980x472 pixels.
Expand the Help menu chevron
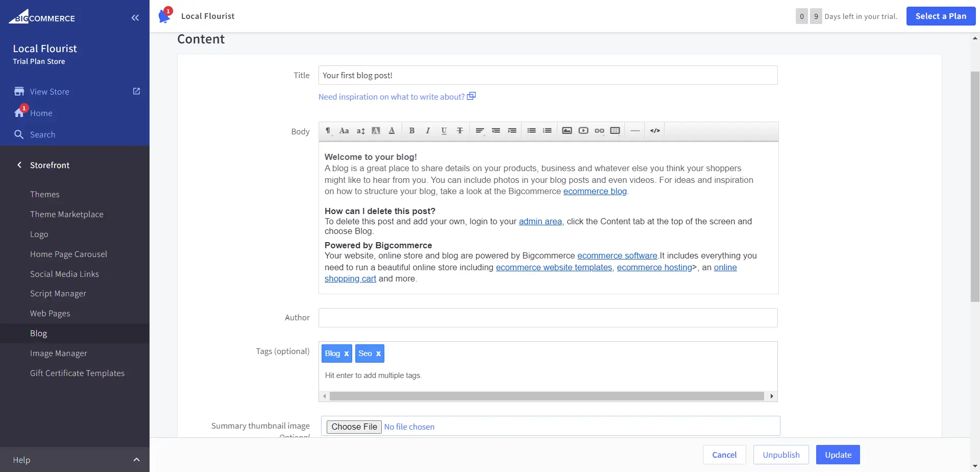click(136, 460)
